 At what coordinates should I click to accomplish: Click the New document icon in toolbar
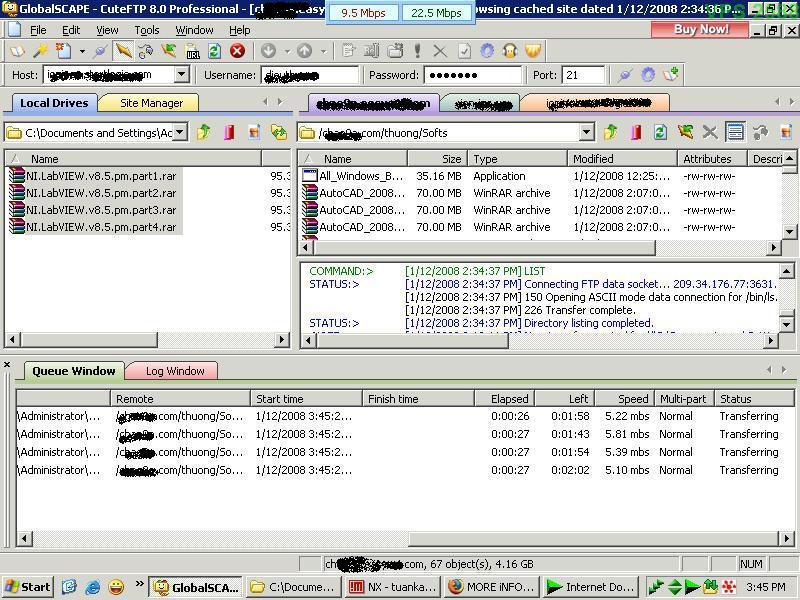(x=64, y=51)
